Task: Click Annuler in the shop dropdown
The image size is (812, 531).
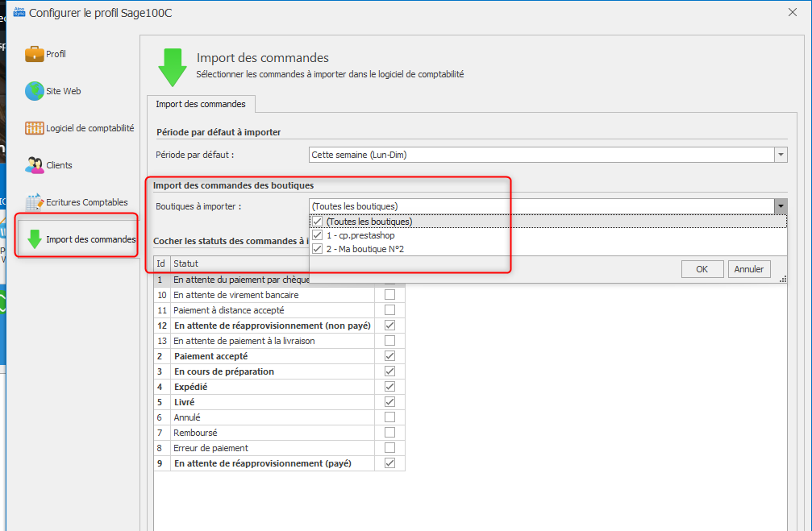Action: pyautogui.click(x=749, y=269)
